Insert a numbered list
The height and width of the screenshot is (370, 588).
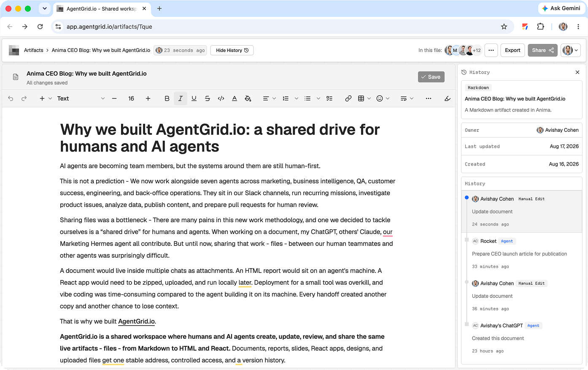(286, 98)
